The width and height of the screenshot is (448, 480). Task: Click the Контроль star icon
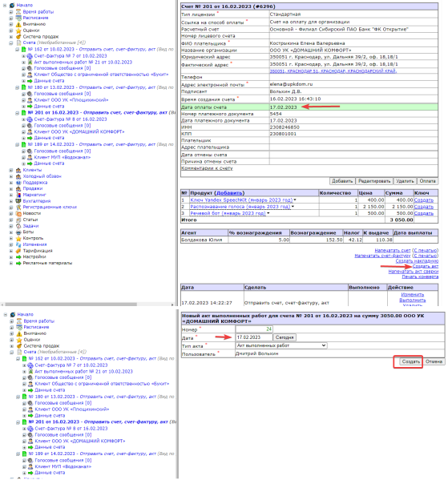(x=18, y=238)
